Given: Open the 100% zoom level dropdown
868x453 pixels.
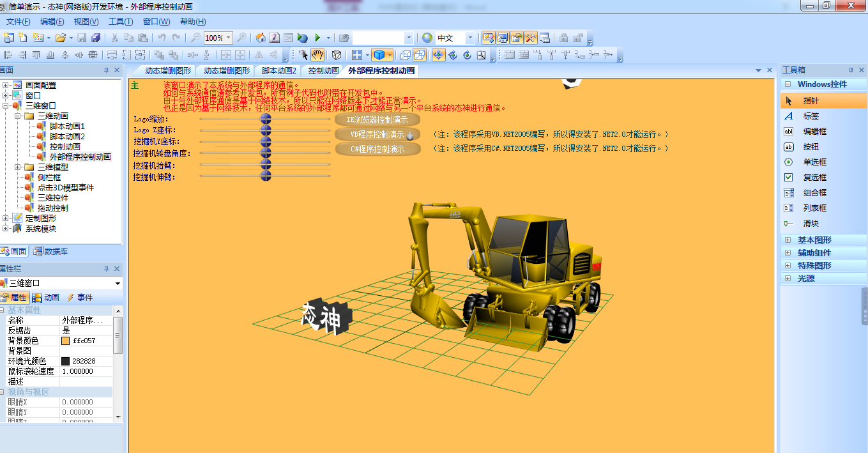Looking at the screenshot, I should pyautogui.click(x=229, y=38).
